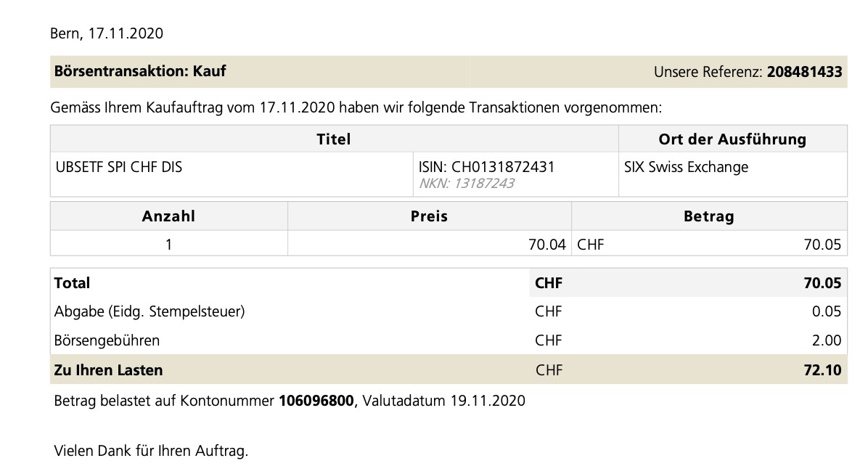The width and height of the screenshot is (868, 474).
Task: Click the 'Abgabe (Eidg. Stempelsteuer)' label
Action: [x=150, y=311]
